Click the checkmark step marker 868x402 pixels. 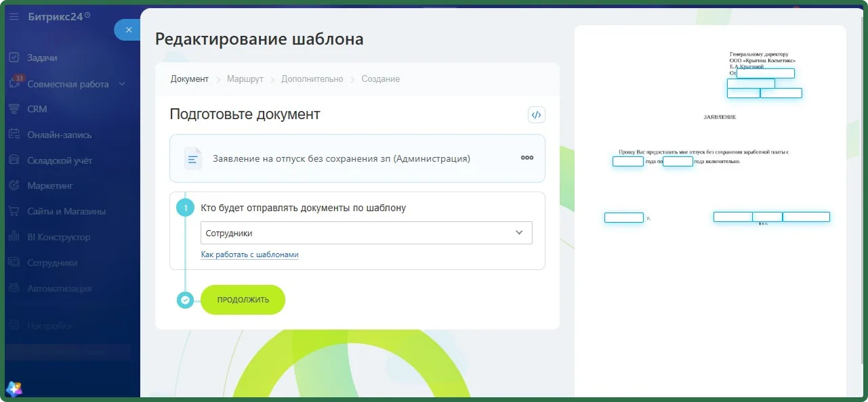(185, 300)
